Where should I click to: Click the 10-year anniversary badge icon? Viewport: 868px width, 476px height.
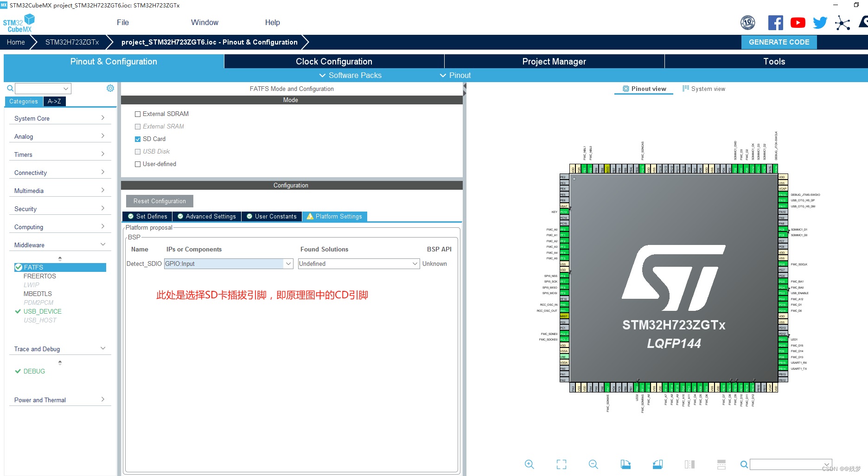[747, 22]
